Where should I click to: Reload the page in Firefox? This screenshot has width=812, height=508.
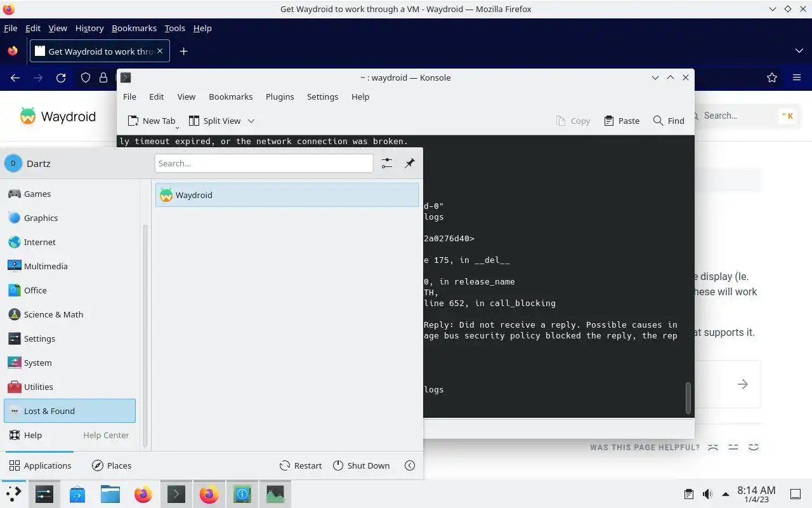61,77
